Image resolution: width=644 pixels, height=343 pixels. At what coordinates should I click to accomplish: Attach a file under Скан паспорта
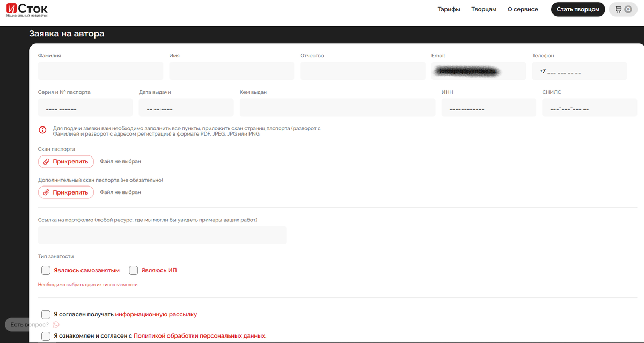(x=66, y=161)
